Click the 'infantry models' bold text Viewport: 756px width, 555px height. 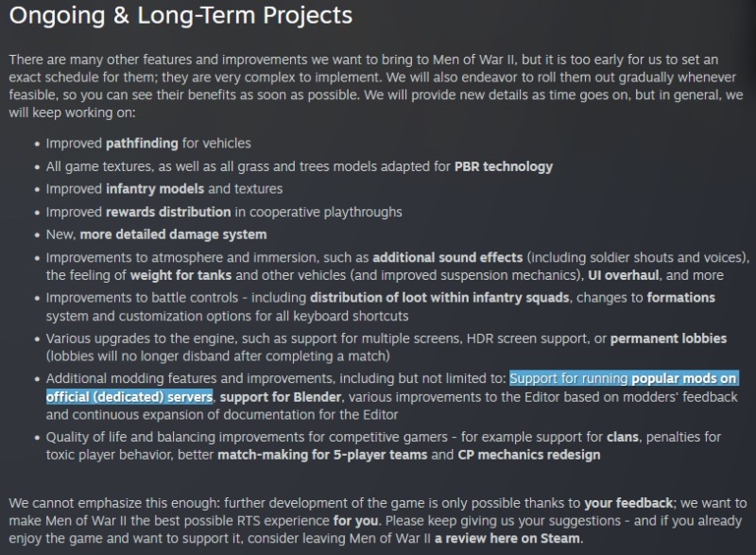(155, 188)
